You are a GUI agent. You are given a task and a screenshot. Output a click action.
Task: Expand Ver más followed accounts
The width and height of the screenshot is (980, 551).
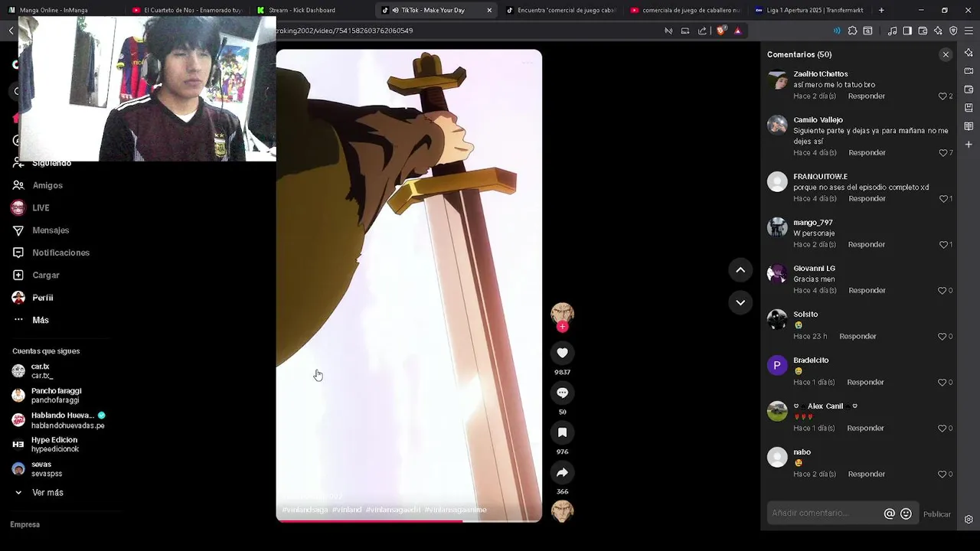pos(47,493)
